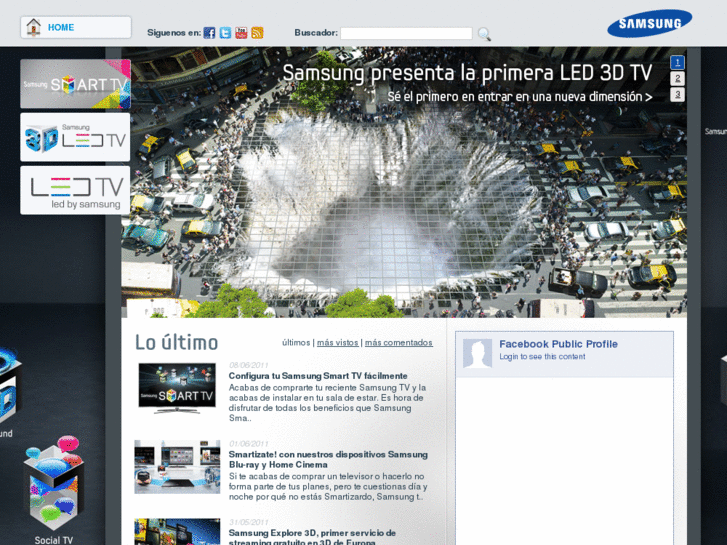Open the RSS feed icon
Image resolution: width=727 pixels, height=545 pixels.
coord(257,33)
